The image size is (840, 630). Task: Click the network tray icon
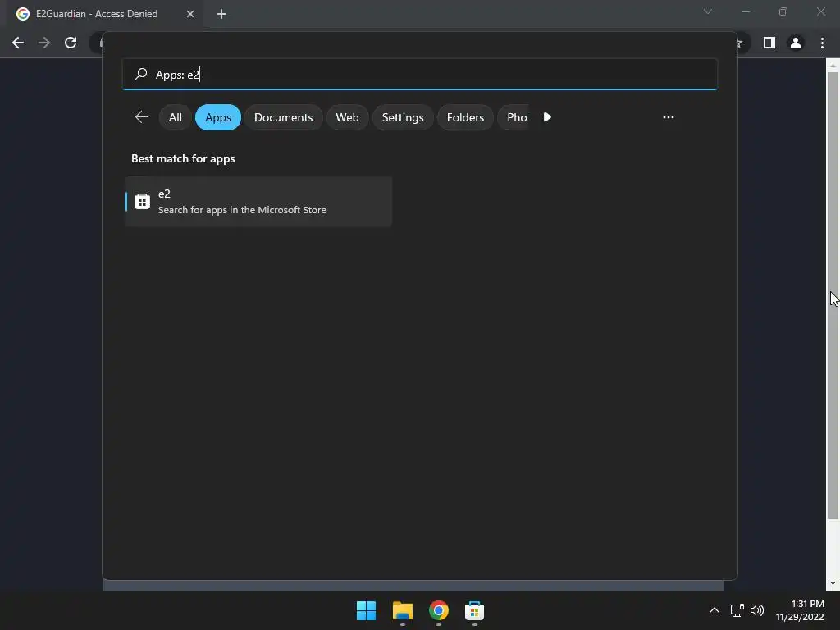(x=737, y=610)
